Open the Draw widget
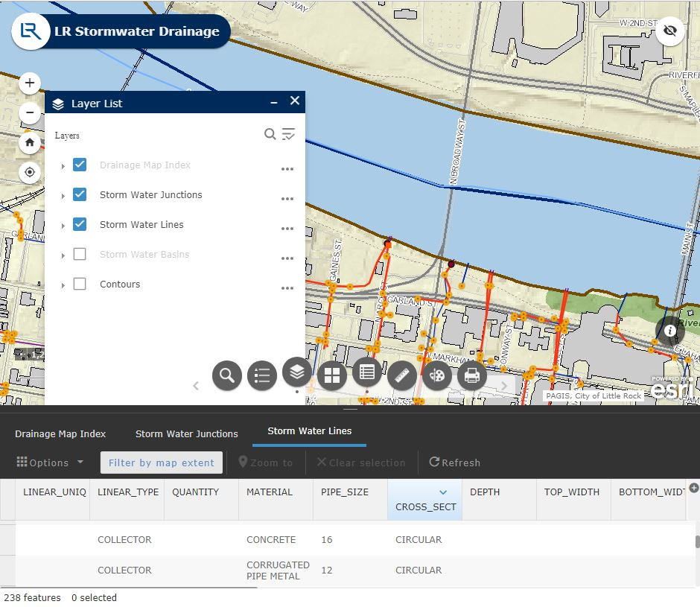The height and width of the screenshot is (607, 700). point(437,375)
